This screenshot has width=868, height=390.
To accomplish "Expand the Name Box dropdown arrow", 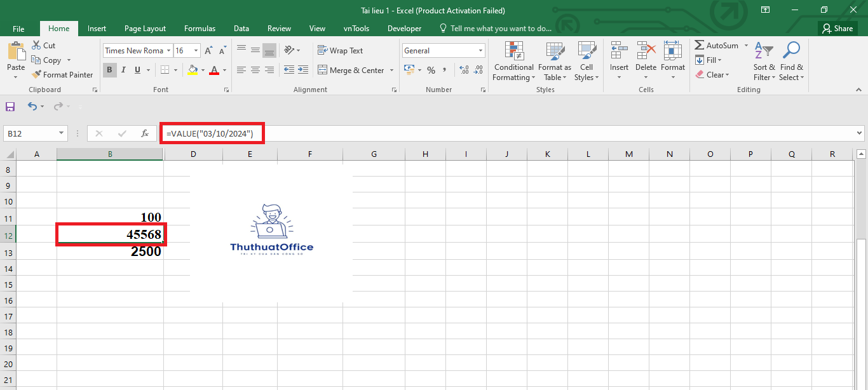I will tap(62, 133).
